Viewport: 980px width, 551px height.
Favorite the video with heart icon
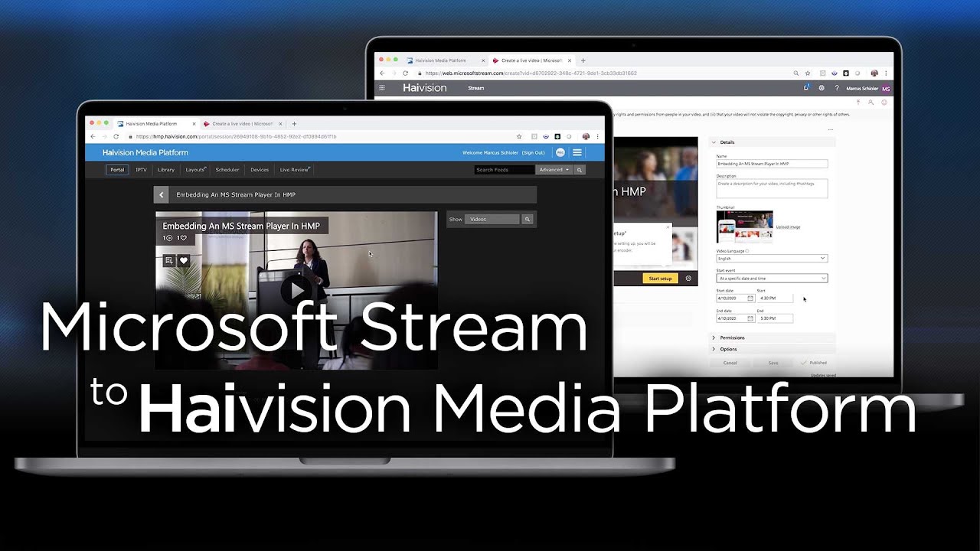(183, 261)
